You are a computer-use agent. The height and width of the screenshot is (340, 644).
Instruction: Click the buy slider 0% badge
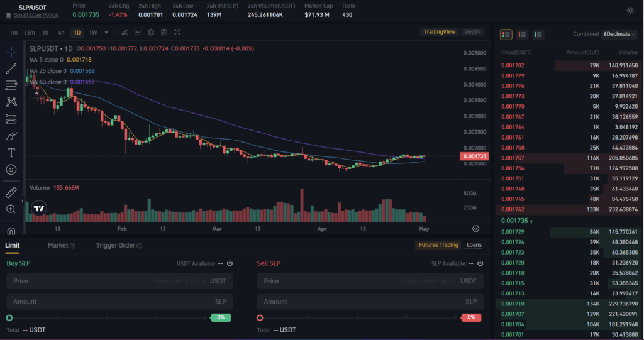point(221,317)
